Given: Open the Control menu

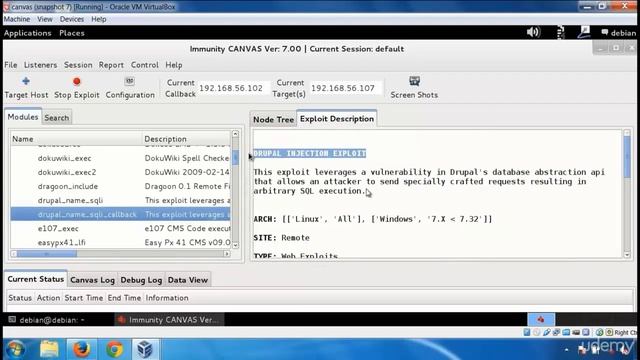Looking at the screenshot, I should [144, 65].
